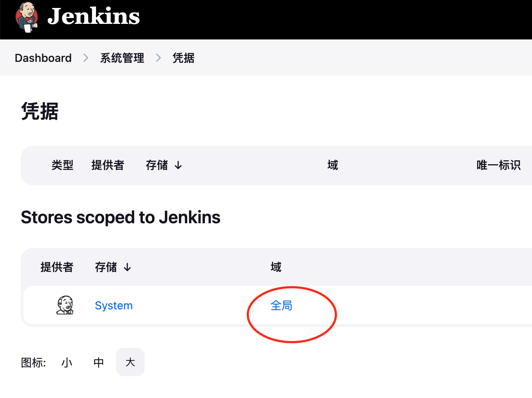Sort credentials table by 存储 column

point(164,165)
